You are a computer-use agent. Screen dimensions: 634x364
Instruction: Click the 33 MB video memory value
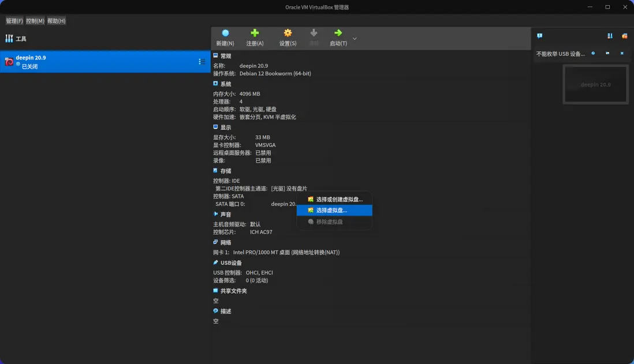tap(262, 137)
